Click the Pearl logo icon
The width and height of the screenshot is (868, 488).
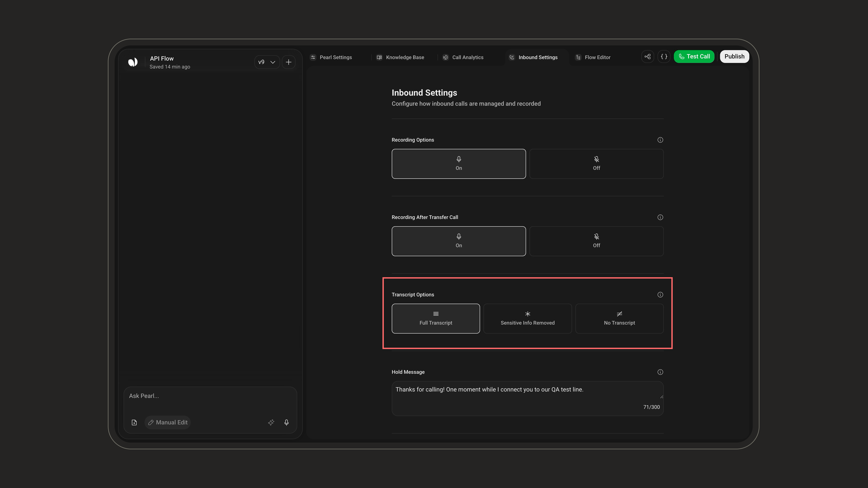(x=133, y=62)
